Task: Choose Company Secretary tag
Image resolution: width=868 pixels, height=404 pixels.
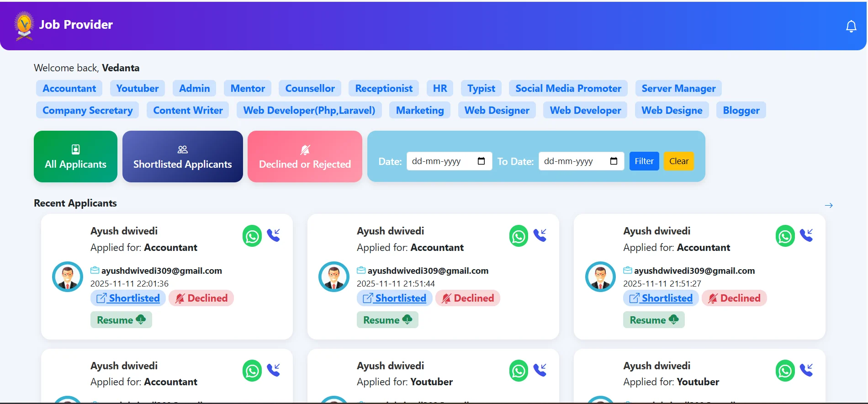Action: (88, 110)
